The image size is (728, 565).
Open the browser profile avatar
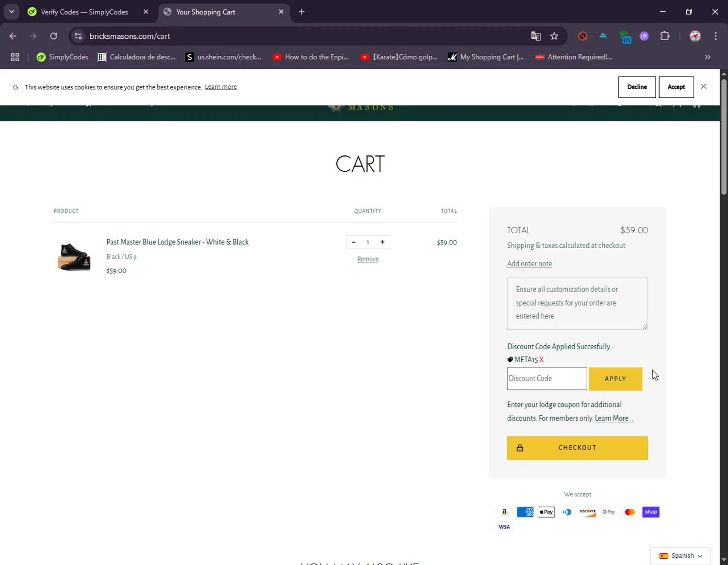[x=695, y=36]
